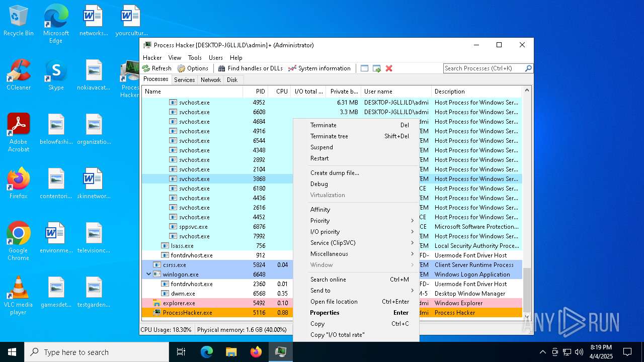Sort by the Description column header
644x362 pixels.
click(x=477, y=92)
